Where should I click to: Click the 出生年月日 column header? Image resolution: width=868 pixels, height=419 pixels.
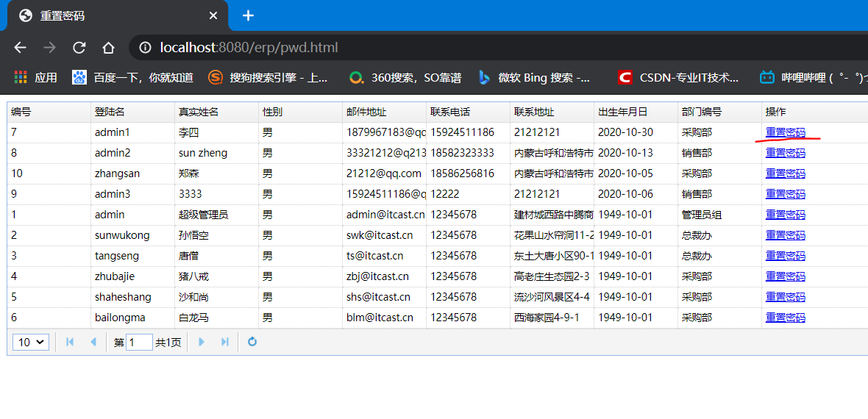(x=636, y=112)
